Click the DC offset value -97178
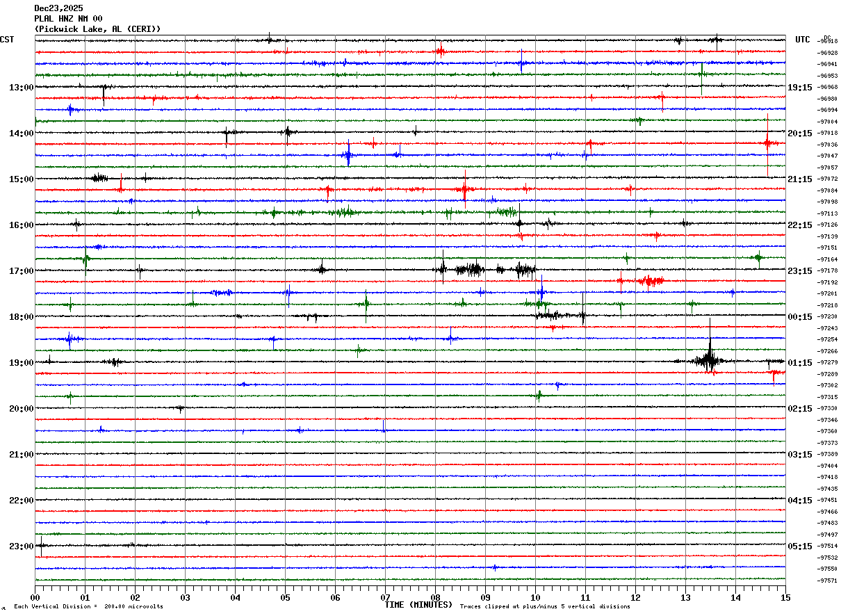This screenshot has width=841, height=616. pos(828,270)
